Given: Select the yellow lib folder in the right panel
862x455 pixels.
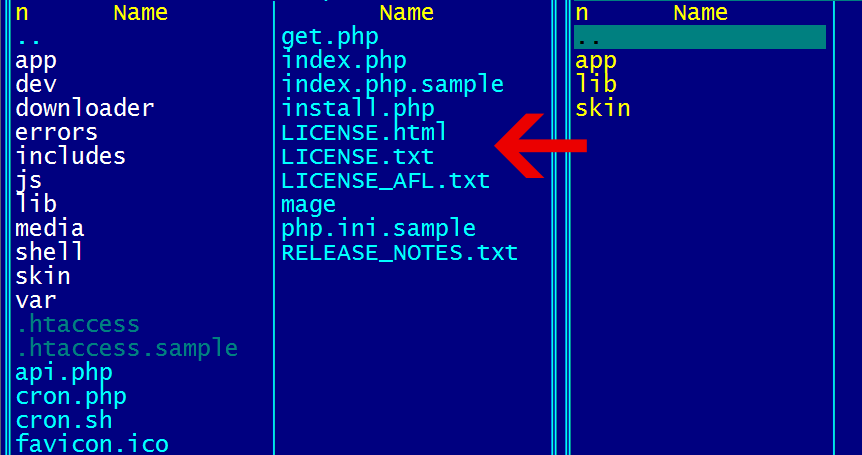Looking at the screenshot, I should click(x=595, y=84).
